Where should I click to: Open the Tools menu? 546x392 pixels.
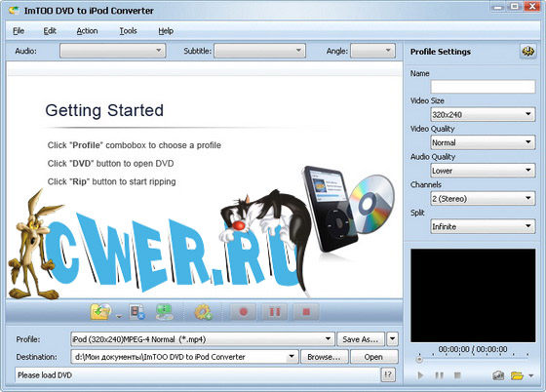(x=128, y=31)
